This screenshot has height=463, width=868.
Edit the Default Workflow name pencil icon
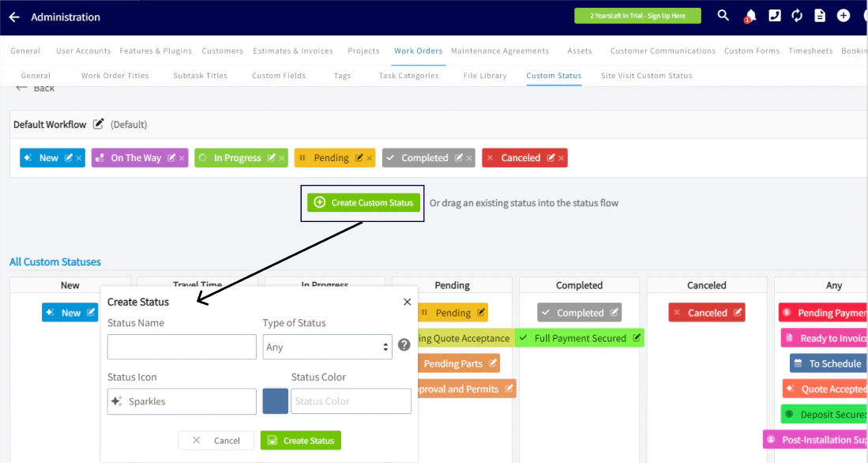click(x=98, y=124)
